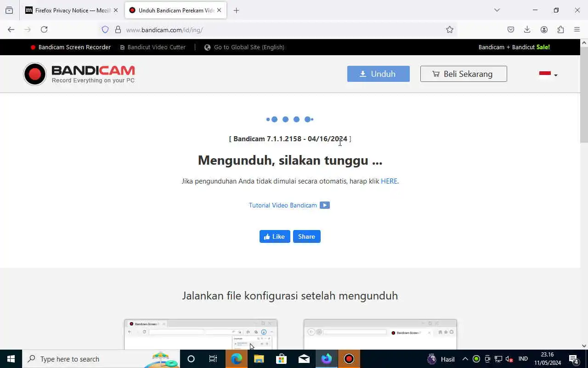Save page to Pocket
Image resolution: width=588 pixels, height=368 pixels.
tap(511, 29)
